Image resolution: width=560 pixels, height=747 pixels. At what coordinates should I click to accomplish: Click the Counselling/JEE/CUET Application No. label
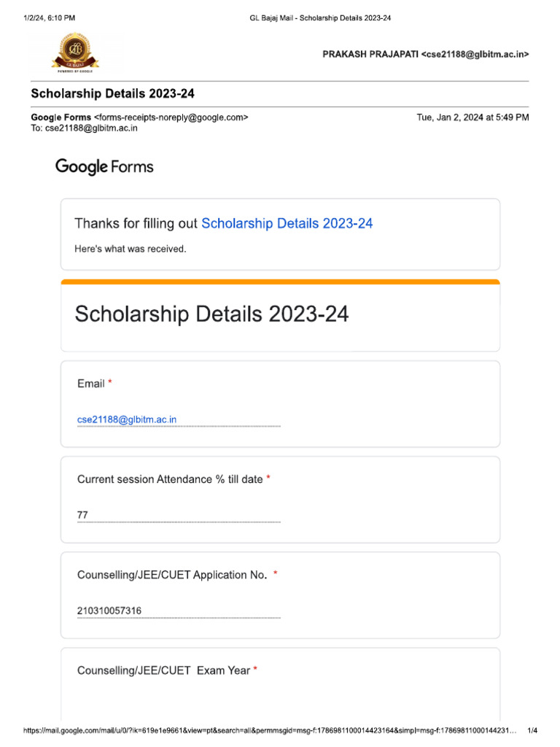pyautogui.click(x=172, y=575)
